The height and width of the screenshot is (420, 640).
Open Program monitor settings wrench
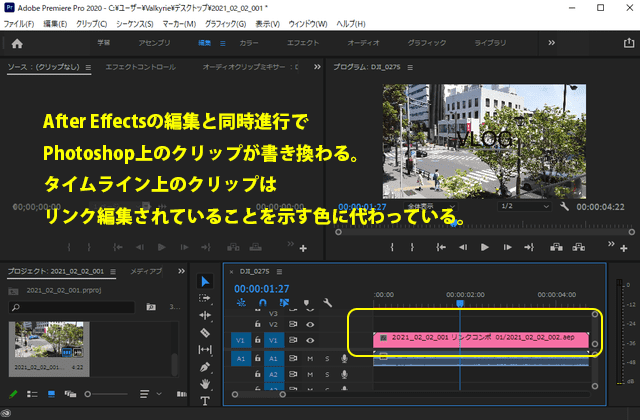tap(564, 207)
